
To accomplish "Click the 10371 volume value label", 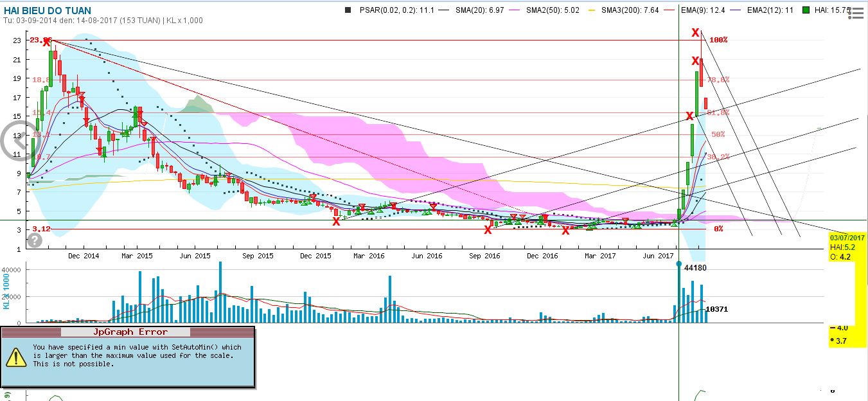I will [717, 310].
